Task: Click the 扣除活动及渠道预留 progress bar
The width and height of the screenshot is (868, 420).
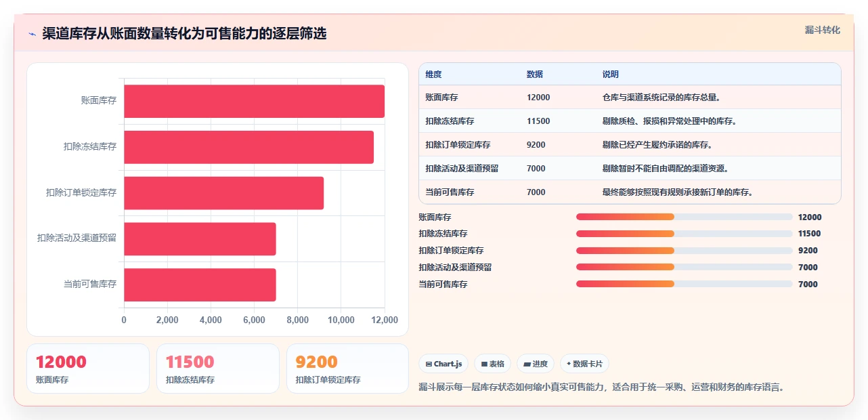Action: point(684,267)
